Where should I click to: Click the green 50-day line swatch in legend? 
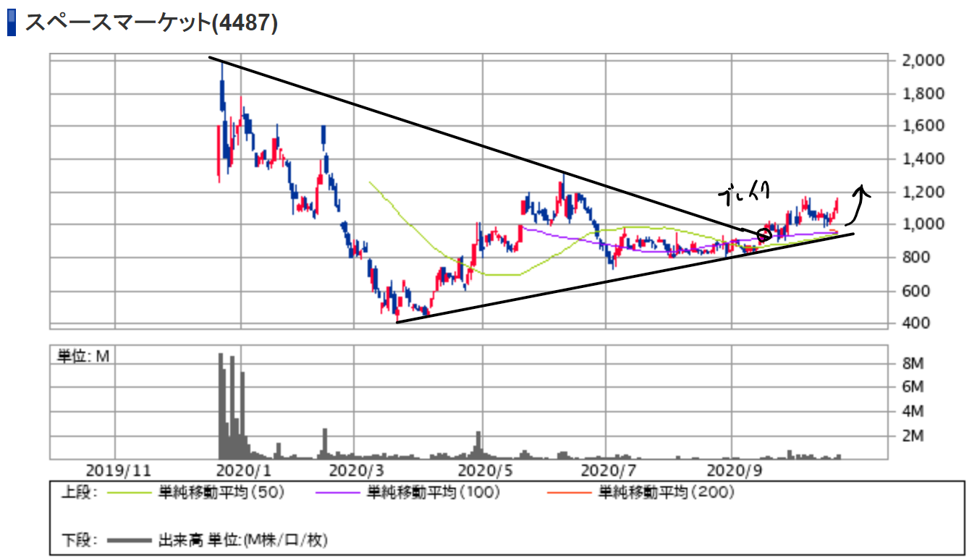coord(130,493)
